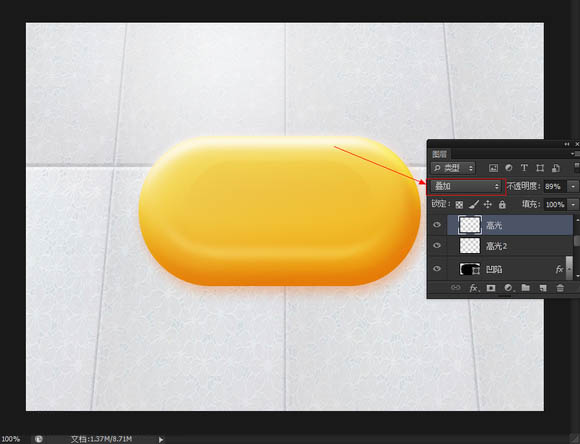Open opacity slider arrow beside 89%
The height and width of the screenshot is (444, 580).
click(x=573, y=186)
